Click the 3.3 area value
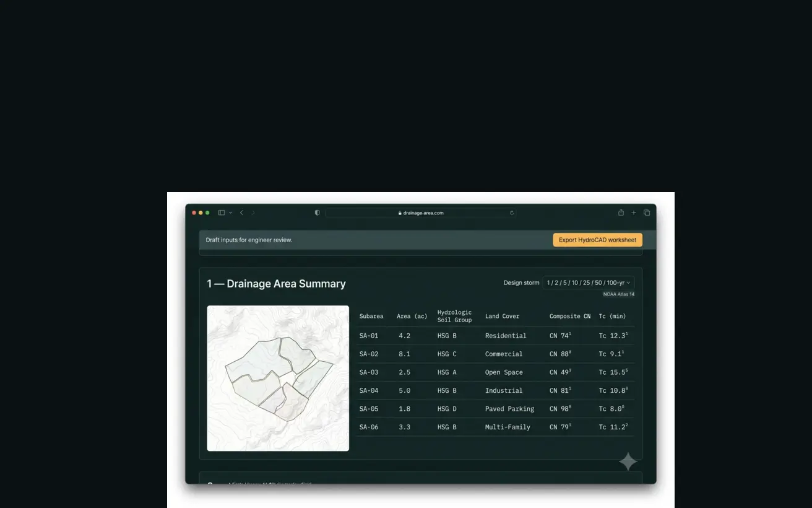This screenshot has width=812, height=508. 405,427
